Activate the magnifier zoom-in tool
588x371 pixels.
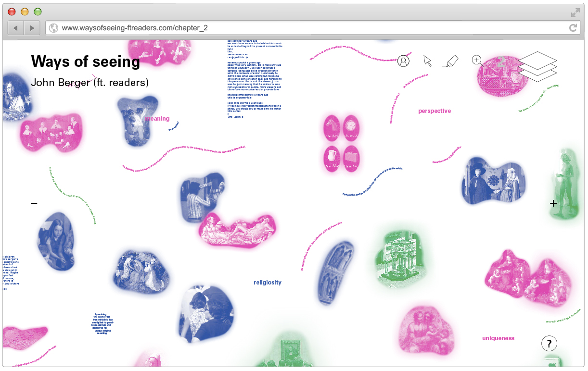click(477, 61)
